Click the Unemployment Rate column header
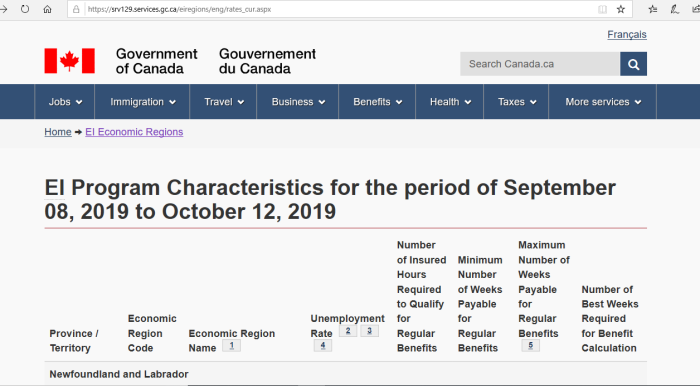The height and width of the screenshot is (386, 700). tap(347, 326)
